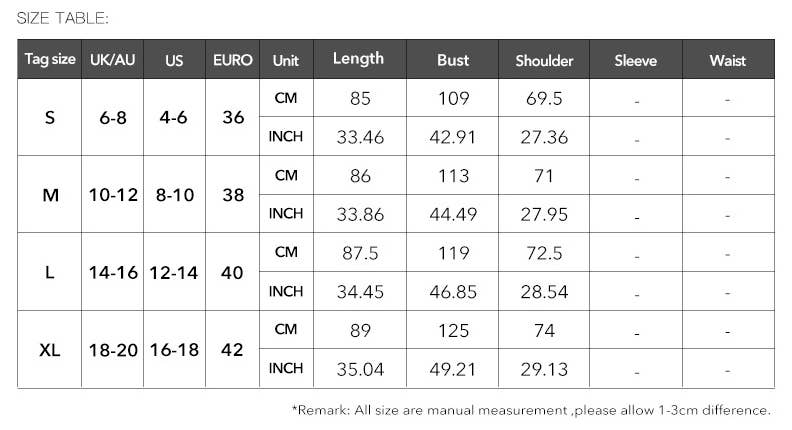Select the Bust column header
The width and height of the screenshot is (792, 430).
(x=453, y=60)
